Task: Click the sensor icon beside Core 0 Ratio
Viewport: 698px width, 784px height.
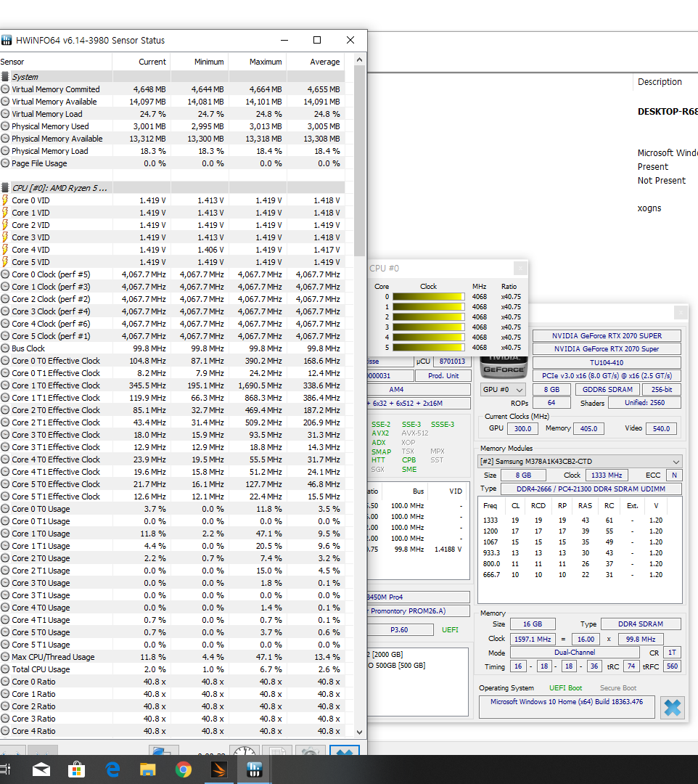Action: click(x=5, y=682)
